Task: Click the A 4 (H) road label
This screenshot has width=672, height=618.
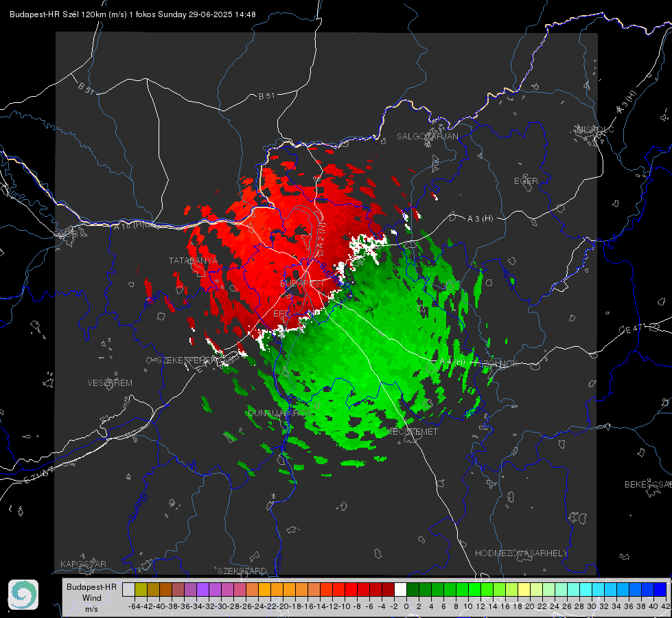Action: [x=452, y=362]
